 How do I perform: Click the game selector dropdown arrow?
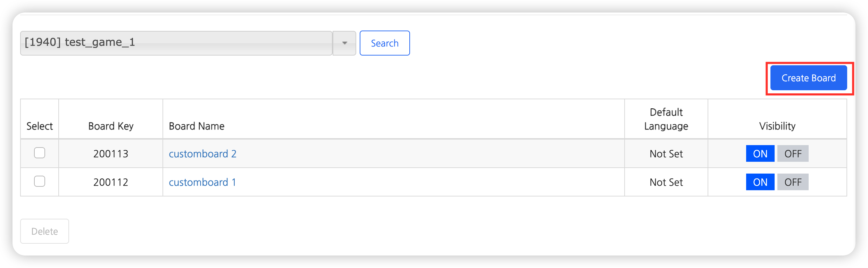pos(344,43)
